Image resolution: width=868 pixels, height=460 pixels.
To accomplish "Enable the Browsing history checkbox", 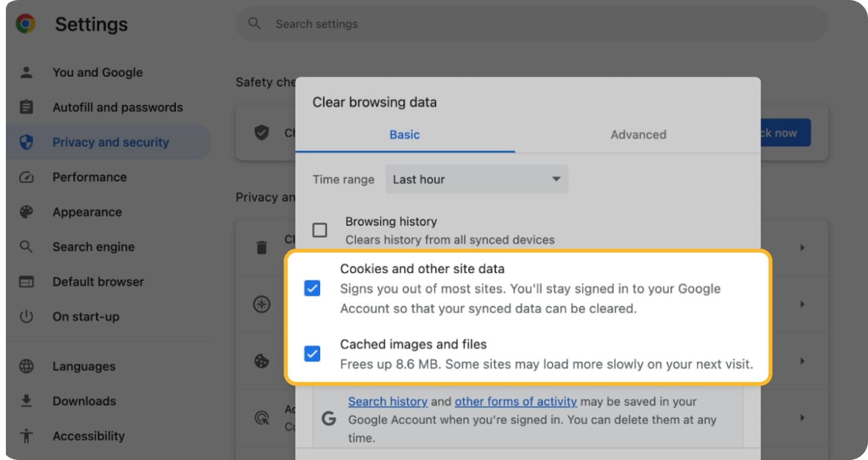I will (x=320, y=230).
